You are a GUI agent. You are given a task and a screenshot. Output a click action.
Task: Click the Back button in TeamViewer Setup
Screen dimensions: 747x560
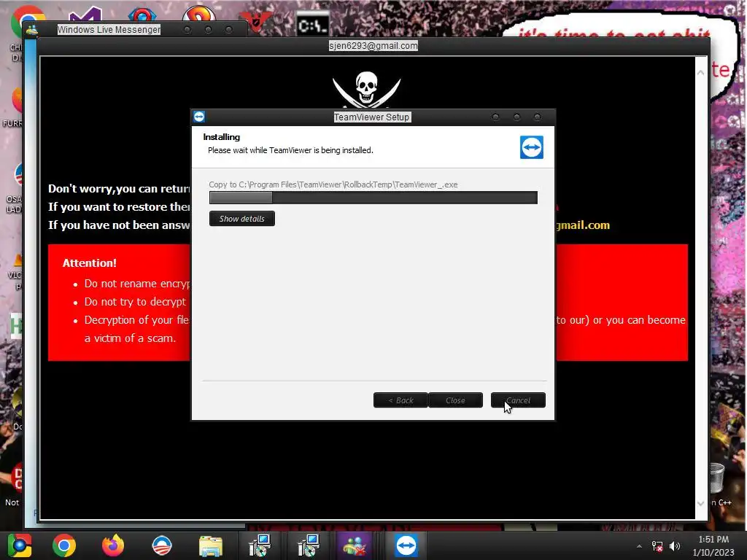(x=400, y=400)
